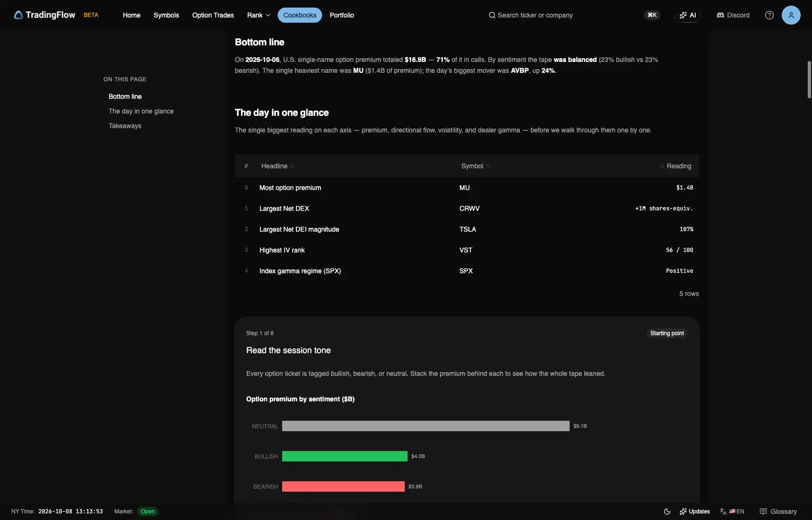Screen dimensions: 812x520
Task: Open the Portfolio page
Action: click(x=342, y=15)
